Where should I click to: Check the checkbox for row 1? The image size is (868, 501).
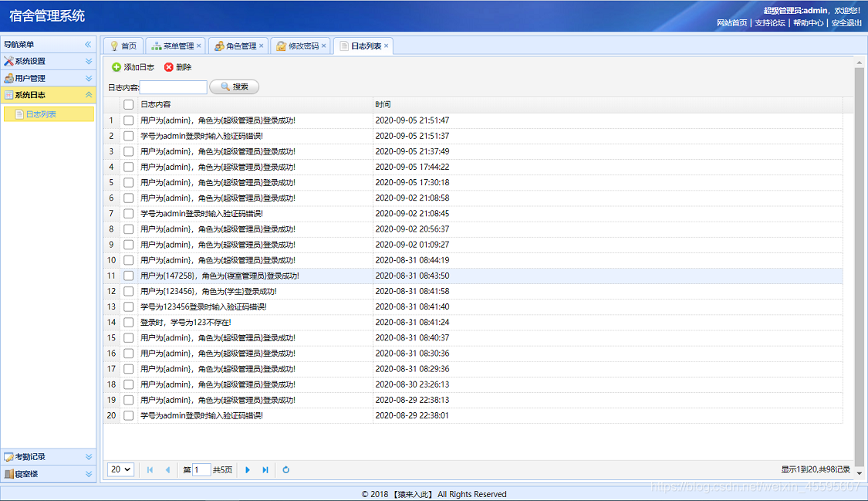(x=128, y=120)
